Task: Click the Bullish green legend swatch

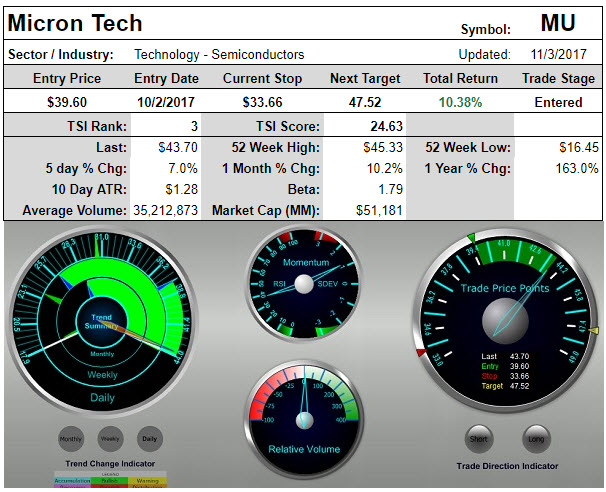Action: [108, 481]
